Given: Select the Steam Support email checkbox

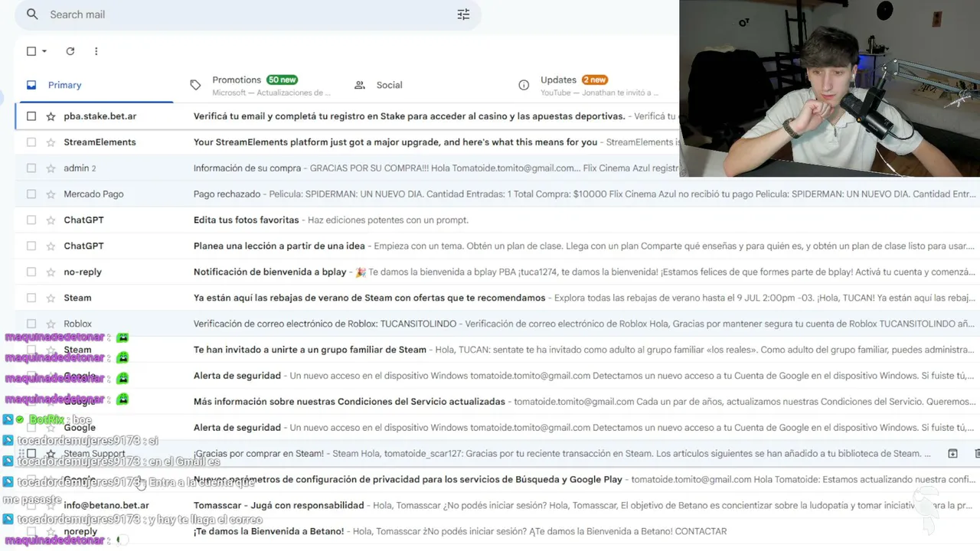Looking at the screenshot, I should coord(31,454).
